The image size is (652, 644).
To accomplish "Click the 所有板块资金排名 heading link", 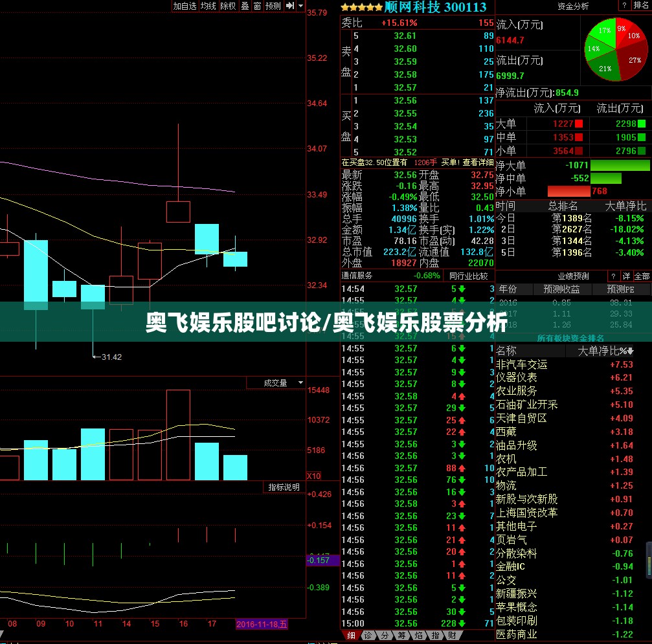I will pos(570,338).
